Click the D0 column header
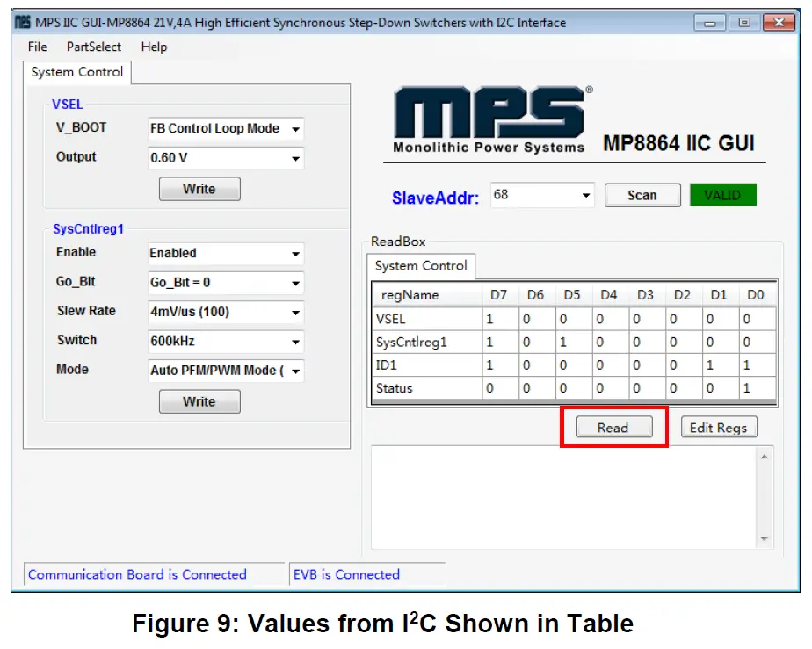The height and width of the screenshot is (649, 812). [756, 295]
